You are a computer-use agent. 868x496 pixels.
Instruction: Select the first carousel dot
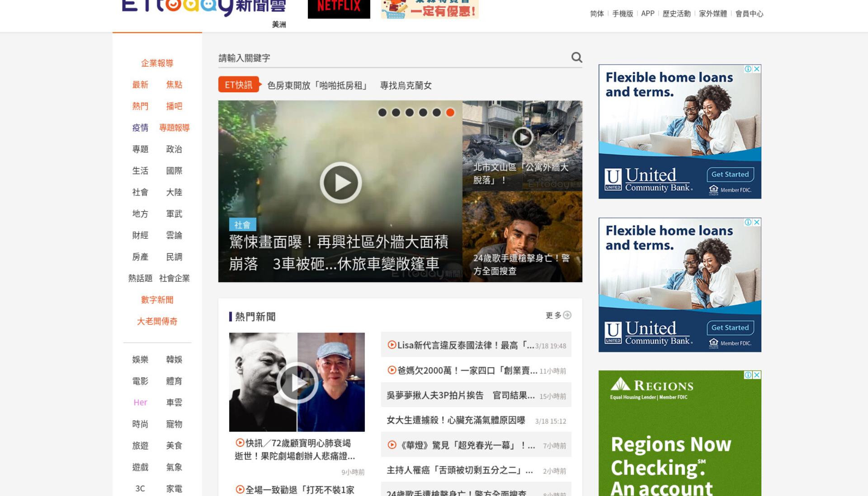[382, 113]
